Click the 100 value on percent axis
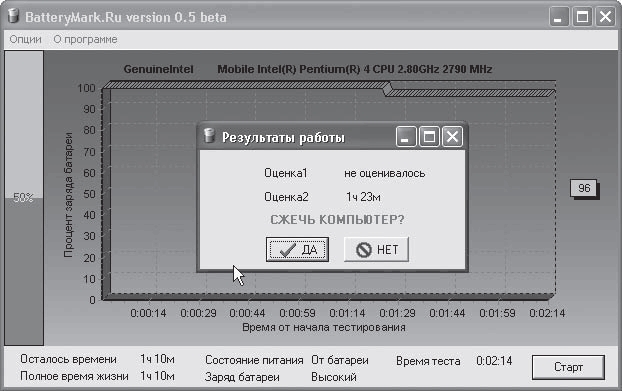This screenshot has height=391, width=622. pyautogui.click(x=86, y=88)
